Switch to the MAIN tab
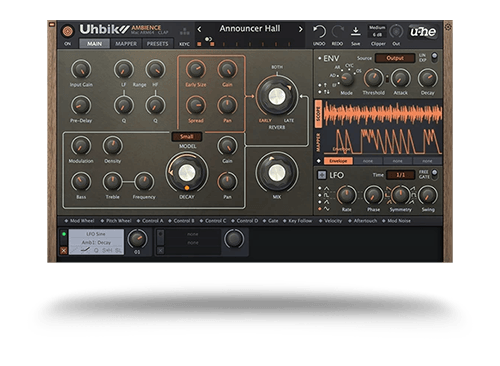The height and width of the screenshot is (366, 500). tap(94, 44)
